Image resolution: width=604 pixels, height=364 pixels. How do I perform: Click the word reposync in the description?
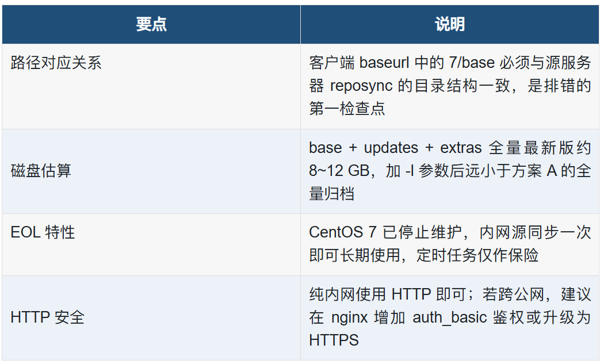[361, 86]
